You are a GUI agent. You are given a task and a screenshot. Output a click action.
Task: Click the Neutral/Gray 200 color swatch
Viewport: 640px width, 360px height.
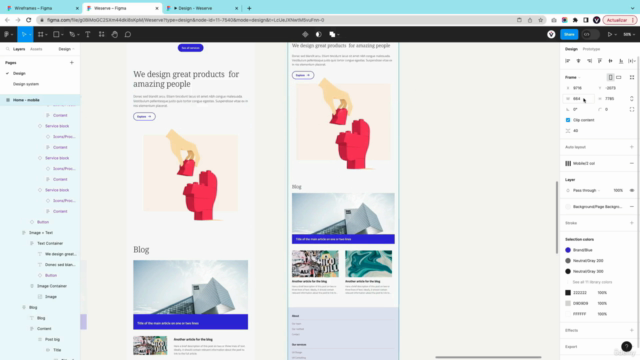point(568,260)
